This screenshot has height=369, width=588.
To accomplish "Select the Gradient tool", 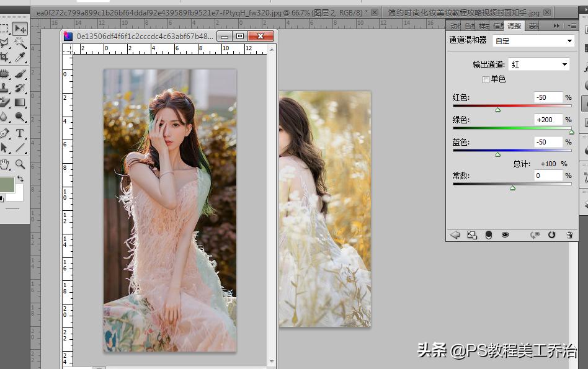I will (20, 102).
